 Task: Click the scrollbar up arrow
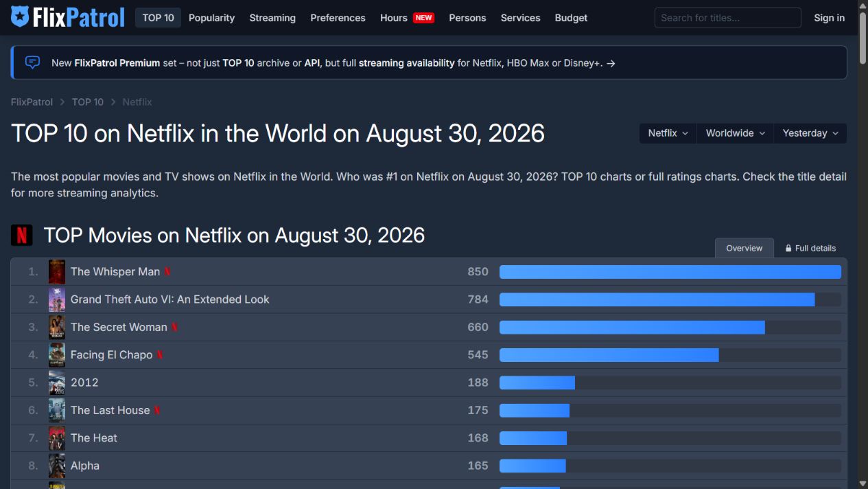point(863,5)
